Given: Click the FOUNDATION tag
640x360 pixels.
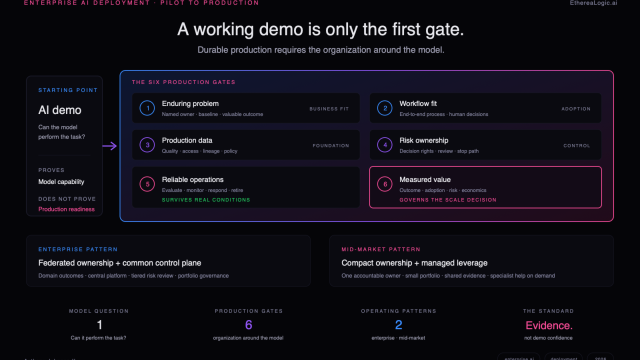Looking at the screenshot, I should coord(331,146).
